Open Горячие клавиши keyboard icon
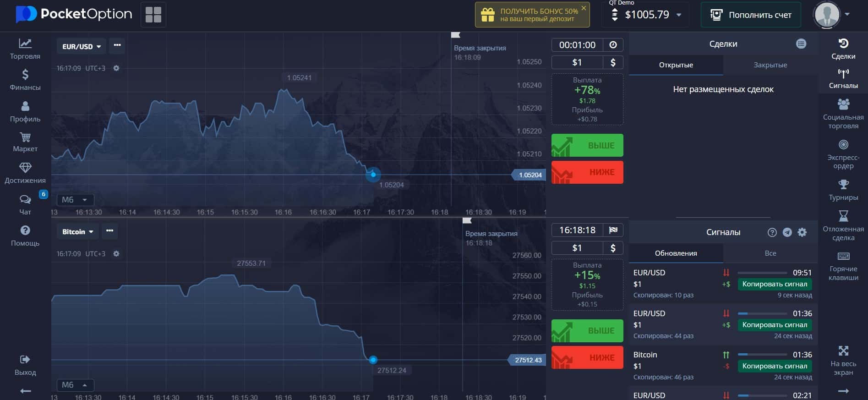Viewport: 868px width, 400px height. click(843, 266)
